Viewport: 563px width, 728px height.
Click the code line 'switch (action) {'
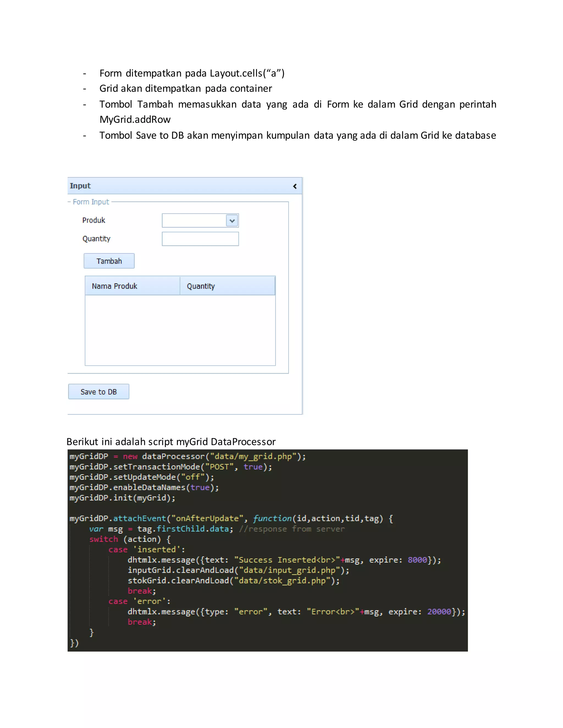tap(130, 539)
